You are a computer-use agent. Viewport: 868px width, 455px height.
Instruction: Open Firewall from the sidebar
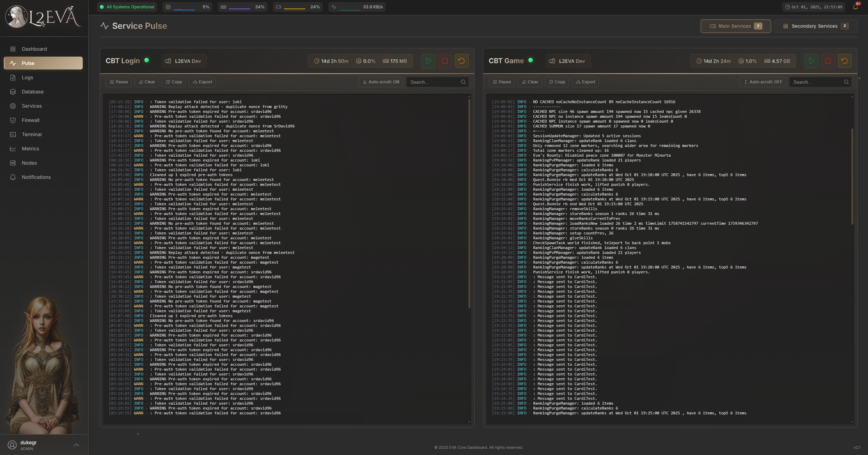[31, 120]
